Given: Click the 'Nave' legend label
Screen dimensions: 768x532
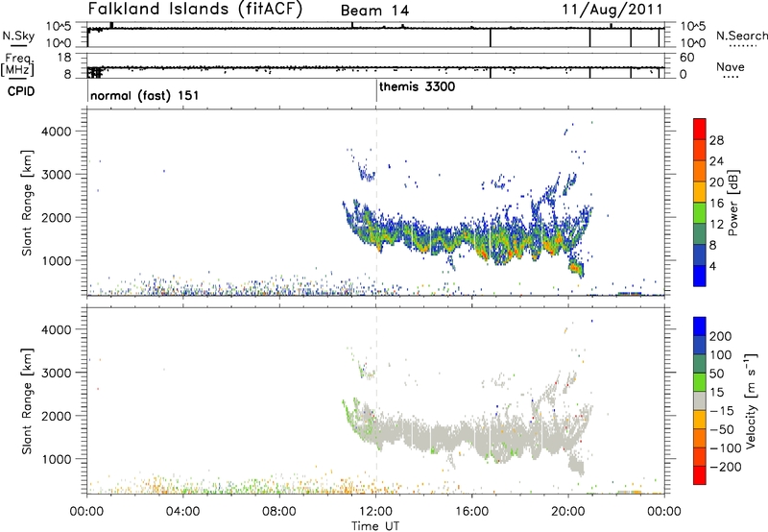Looking at the screenshot, I should coord(731,66).
